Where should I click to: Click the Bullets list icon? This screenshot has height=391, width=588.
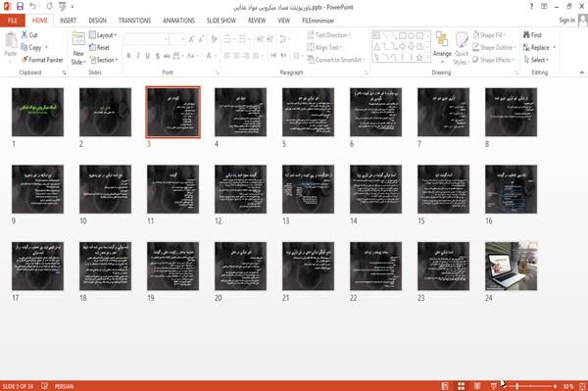pyautogui.click(x=228, y=39)
